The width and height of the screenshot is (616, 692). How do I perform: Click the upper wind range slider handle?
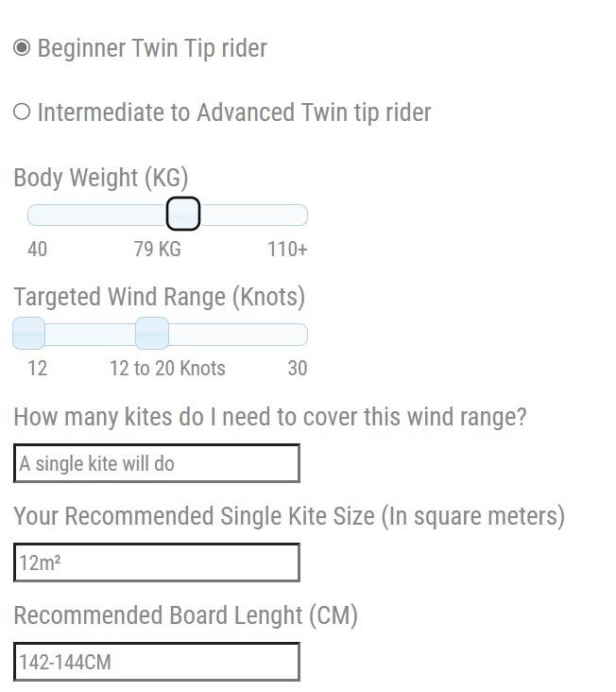pyautogui.click(x=152, y=334)
